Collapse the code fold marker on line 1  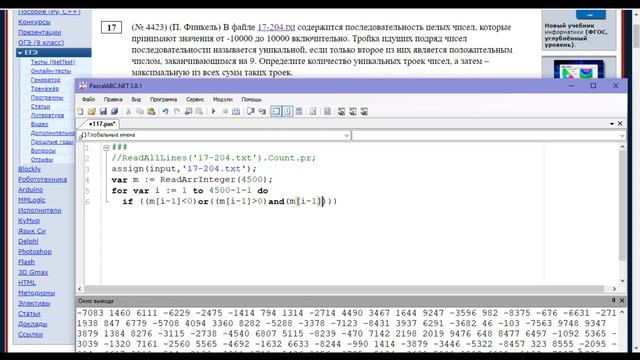tap(106, 148)
